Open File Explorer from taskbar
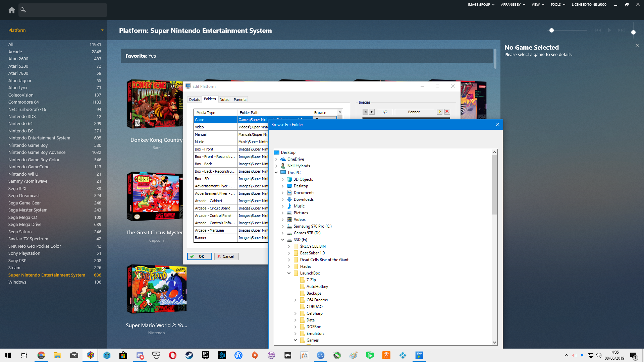Image resolution: width=644 pixels, height=362 pixels. (x=58, y=355)
